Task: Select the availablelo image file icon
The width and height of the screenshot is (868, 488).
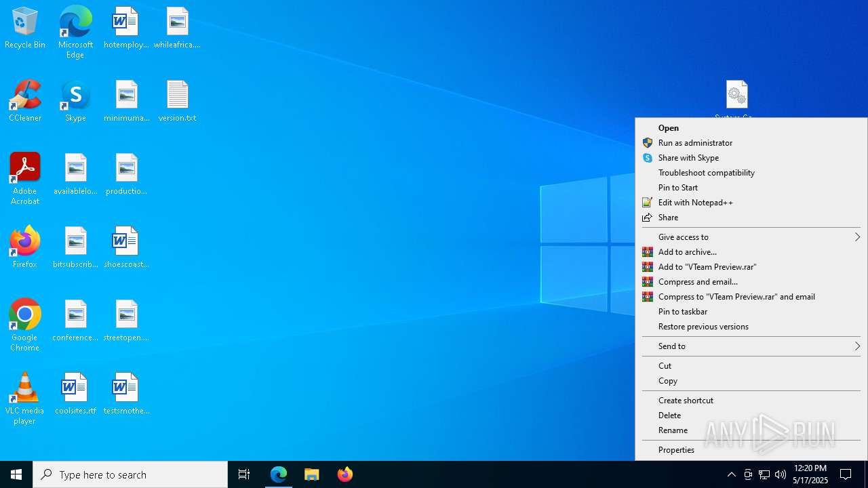Action: coord(75,174)
